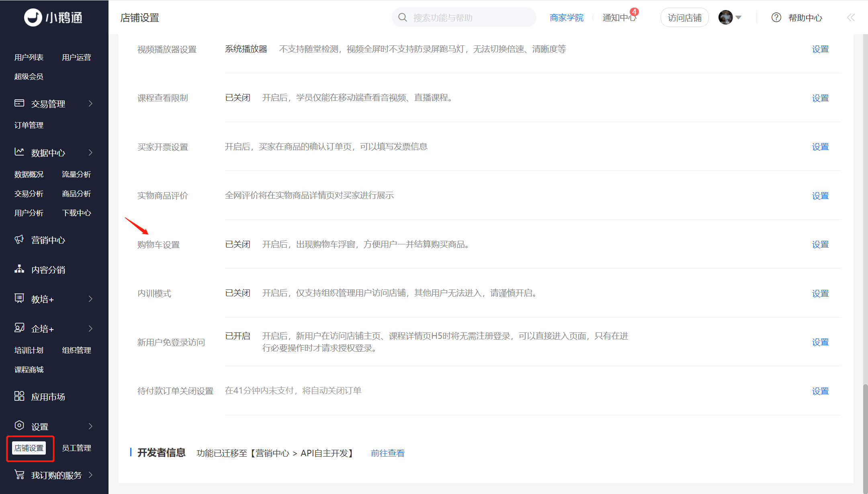This screenshot has width=868, height=494.
Task: Open 通知中心
Action: [x=619, y=18]
